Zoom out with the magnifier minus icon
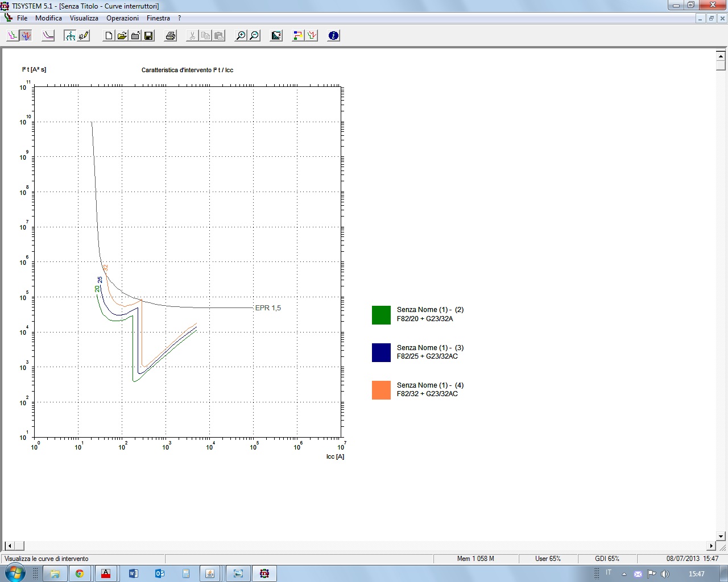The image size is (728, 582). [x=254, y=36]
